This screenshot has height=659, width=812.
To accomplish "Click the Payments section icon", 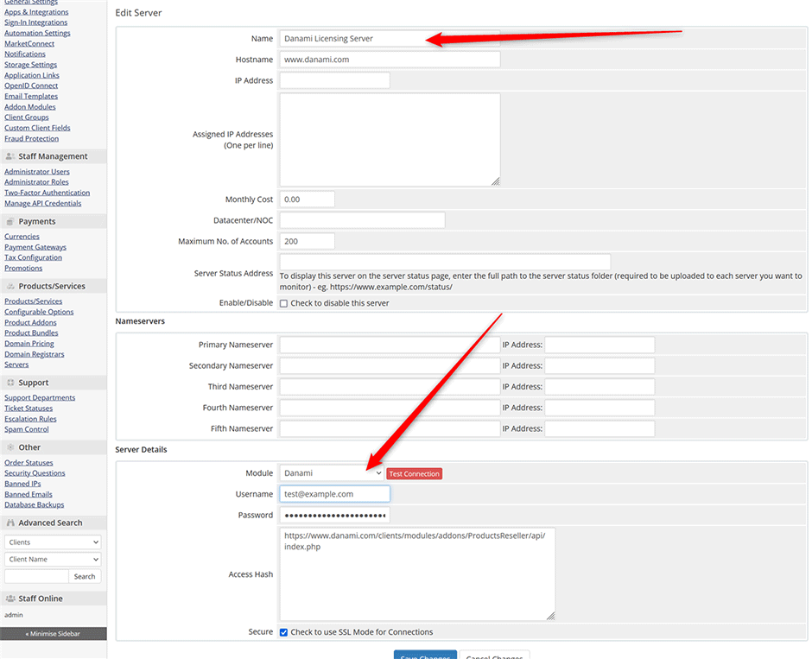I will pos(10,221).
